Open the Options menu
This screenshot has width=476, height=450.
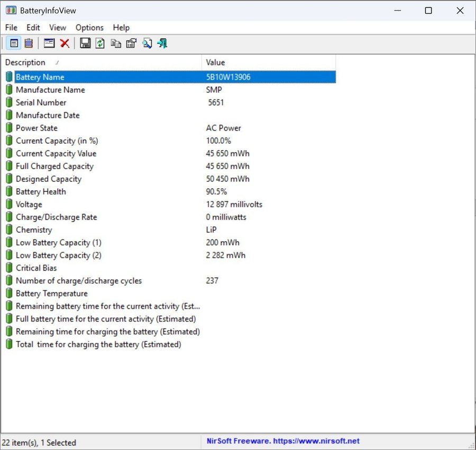[x=89, y=27]
